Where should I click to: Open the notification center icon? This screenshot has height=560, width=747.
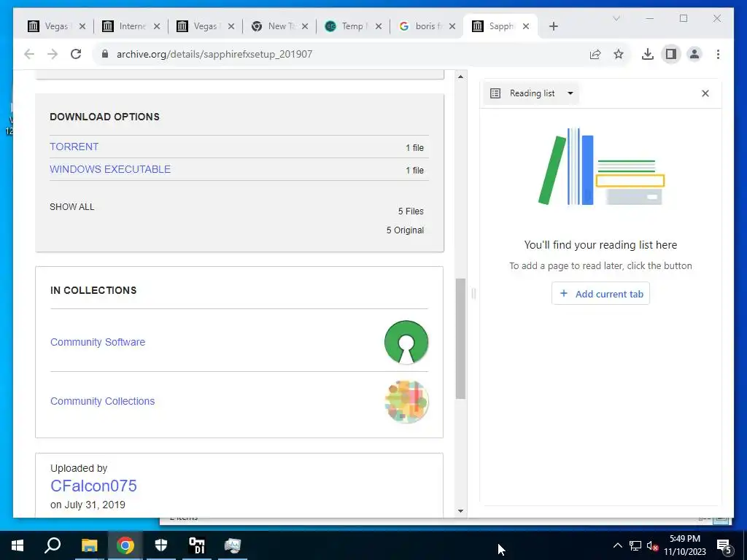[724, 546]
